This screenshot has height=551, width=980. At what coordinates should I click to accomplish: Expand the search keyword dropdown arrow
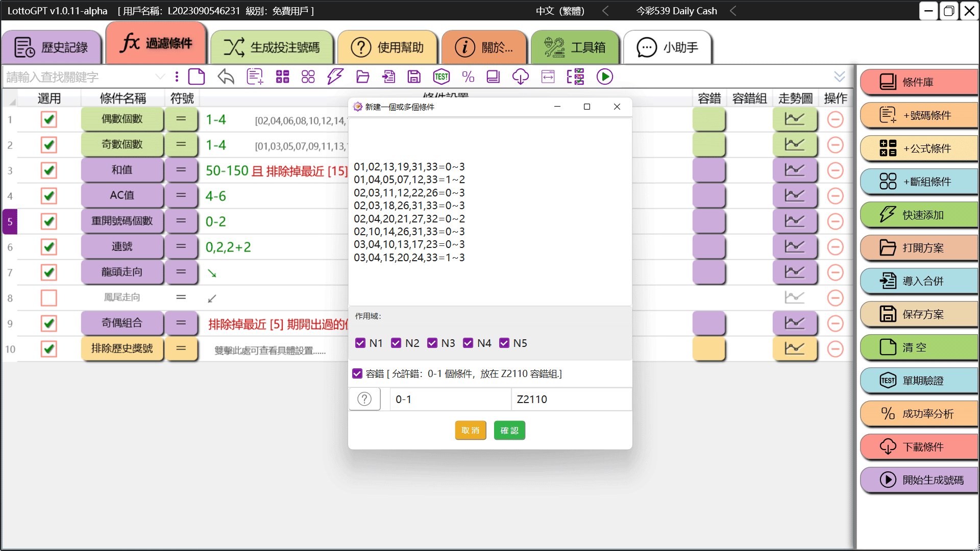tap(160, 77)
